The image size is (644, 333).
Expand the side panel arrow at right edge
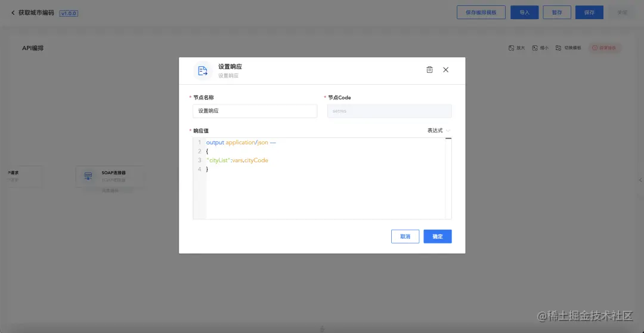(x=640, y=180)
